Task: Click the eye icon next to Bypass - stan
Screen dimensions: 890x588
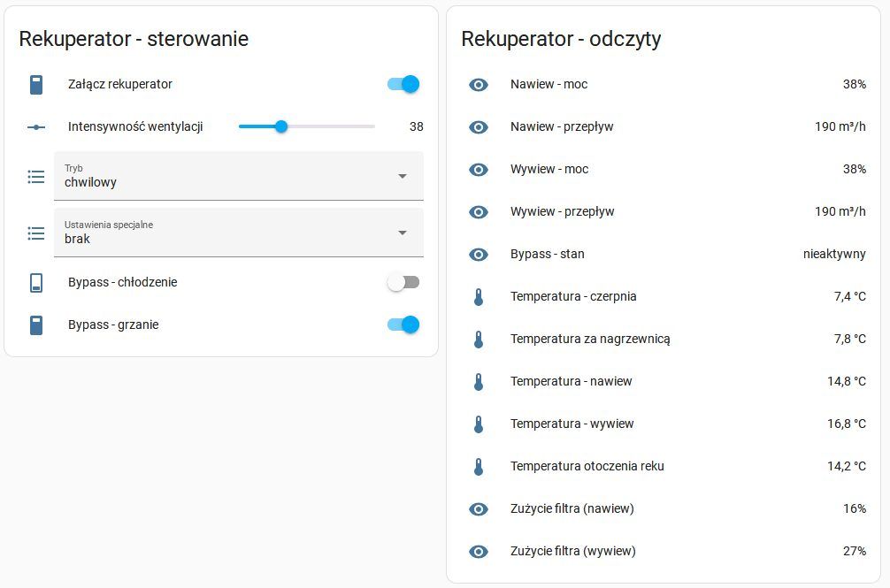Action: point(479,255)
